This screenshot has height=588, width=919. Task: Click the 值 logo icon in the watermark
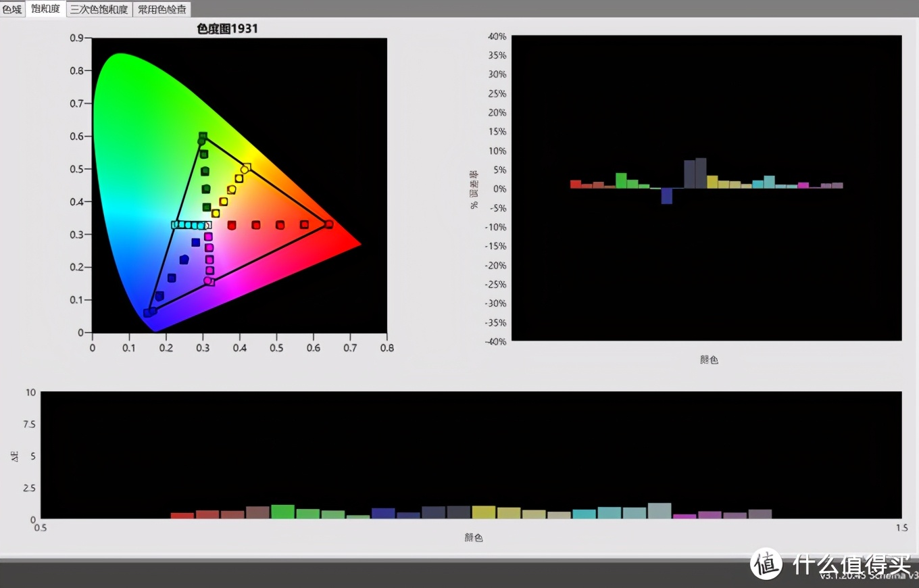coord(766,563)
